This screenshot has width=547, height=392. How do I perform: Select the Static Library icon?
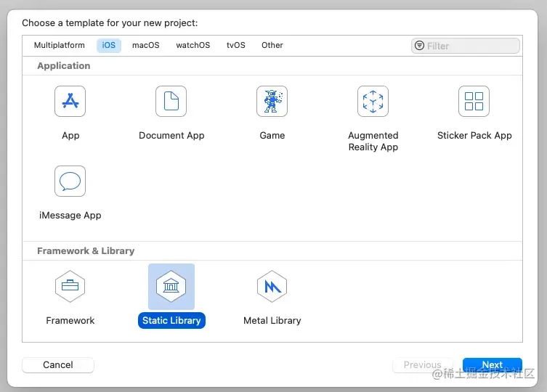(x=171, y=286)
